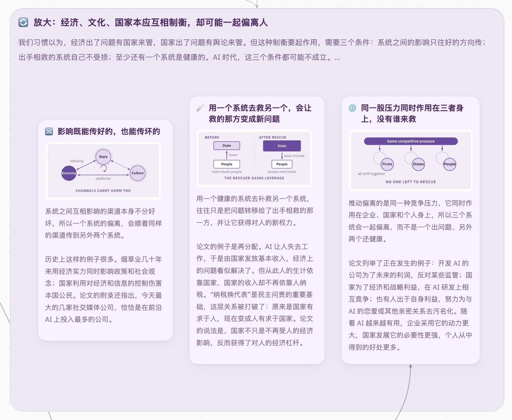Click the globe icon beside 同一股压力

pos(353,108)
